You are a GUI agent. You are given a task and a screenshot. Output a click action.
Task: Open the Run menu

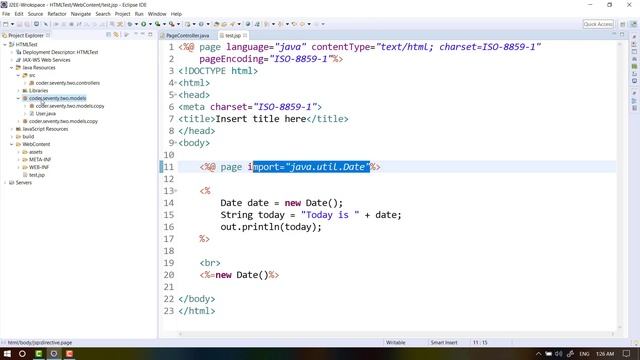139,14
